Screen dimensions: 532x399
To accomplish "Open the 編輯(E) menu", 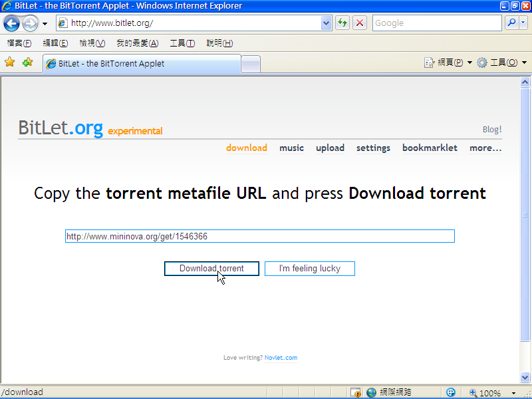I will pyautogui.click(x=55, y=43).
